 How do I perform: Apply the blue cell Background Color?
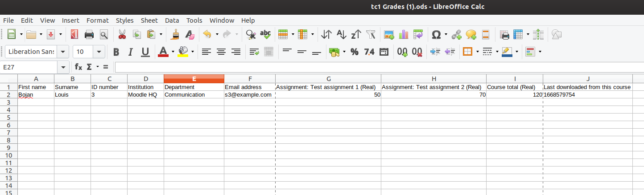click(x=507, y=52)
